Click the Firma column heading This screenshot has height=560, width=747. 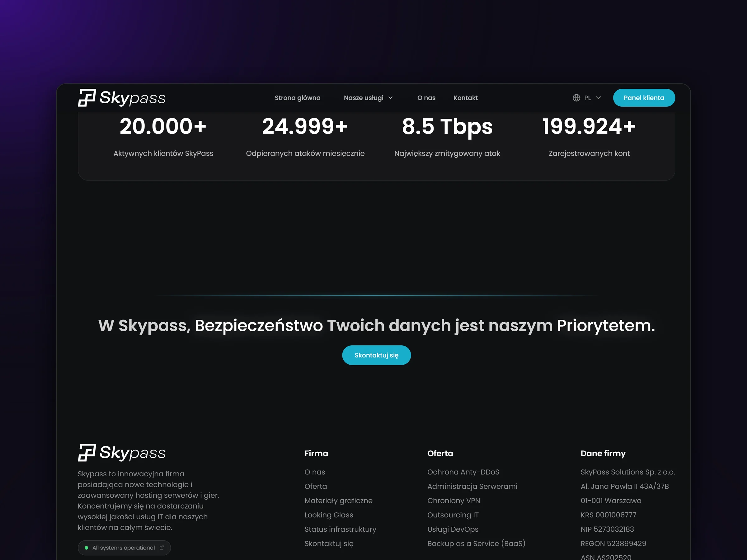316,453
